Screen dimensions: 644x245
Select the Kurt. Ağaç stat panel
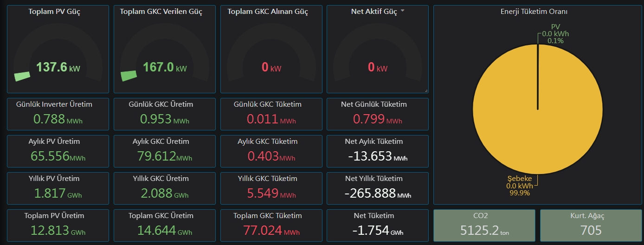click(x=591, y=226)
